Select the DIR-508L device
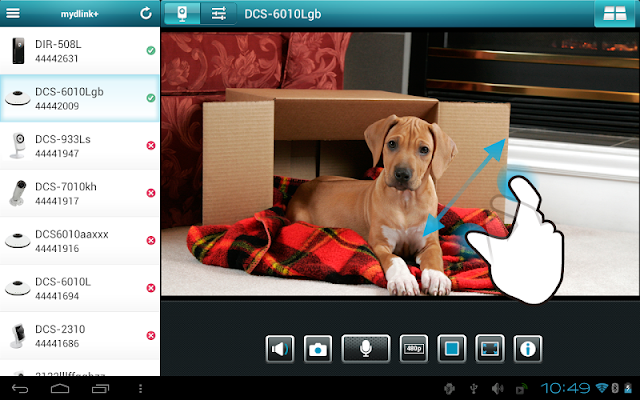The image size is (640, 400). 80,51
